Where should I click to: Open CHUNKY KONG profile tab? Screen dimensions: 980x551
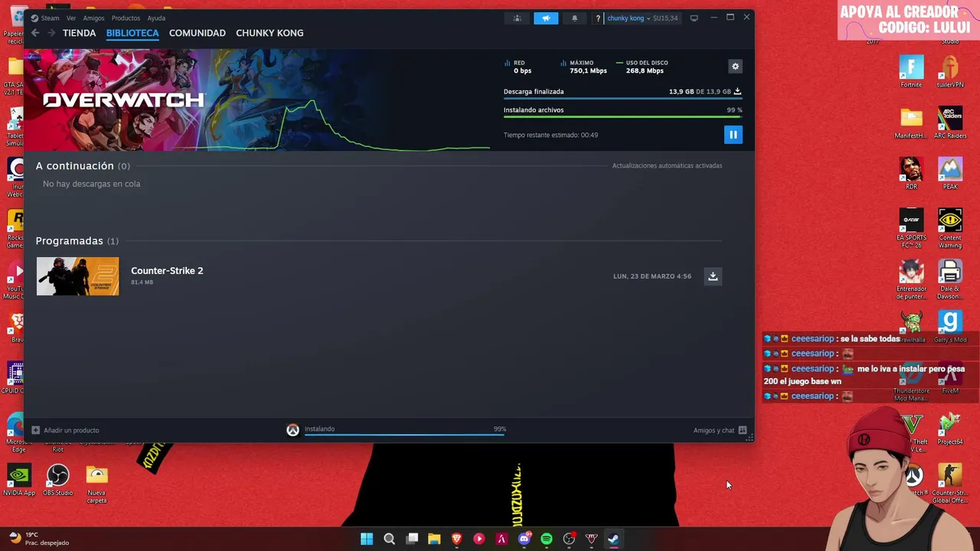[269, 33]
